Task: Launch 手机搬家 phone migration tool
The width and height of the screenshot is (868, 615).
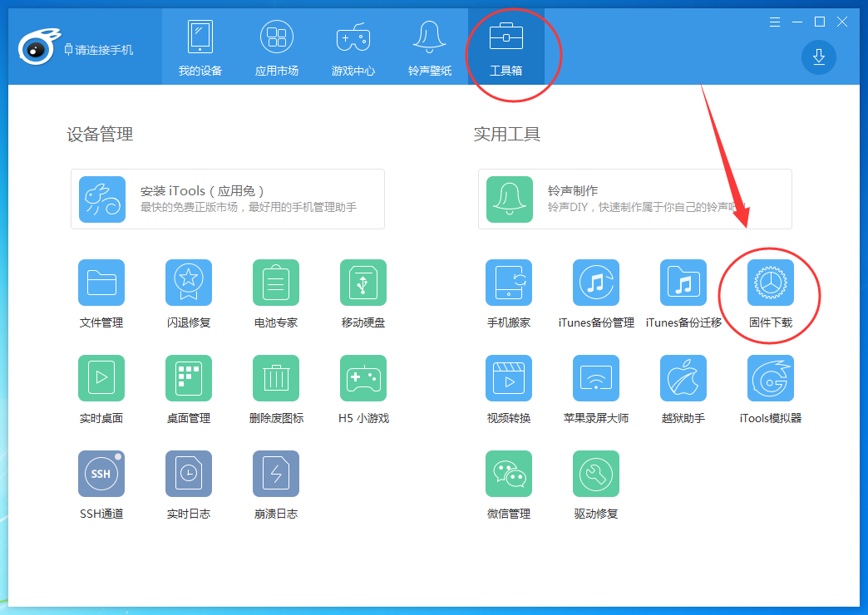Action: 508,283
